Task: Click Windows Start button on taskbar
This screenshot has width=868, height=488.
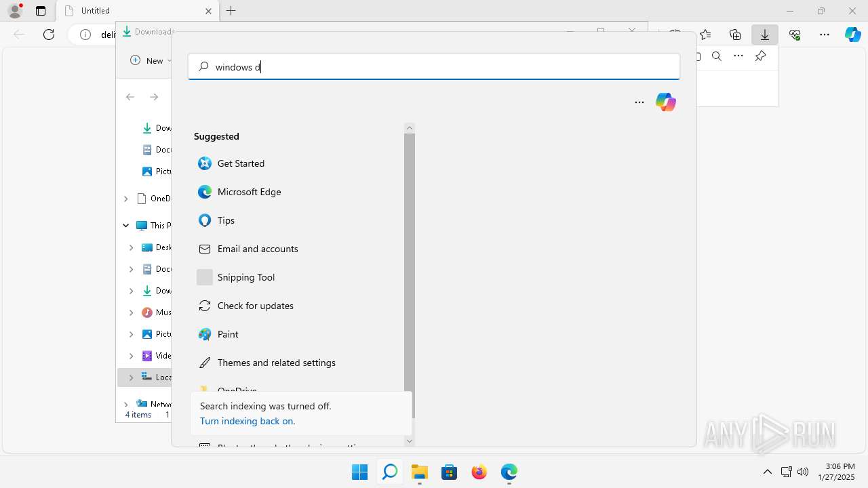Action: pos(360,472)
